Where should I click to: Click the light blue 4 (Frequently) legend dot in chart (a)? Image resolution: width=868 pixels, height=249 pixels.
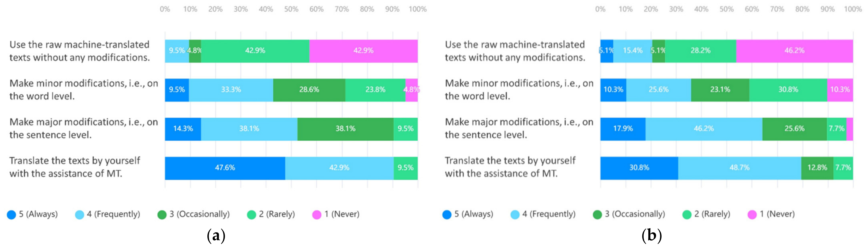click(x=80, y=215)
